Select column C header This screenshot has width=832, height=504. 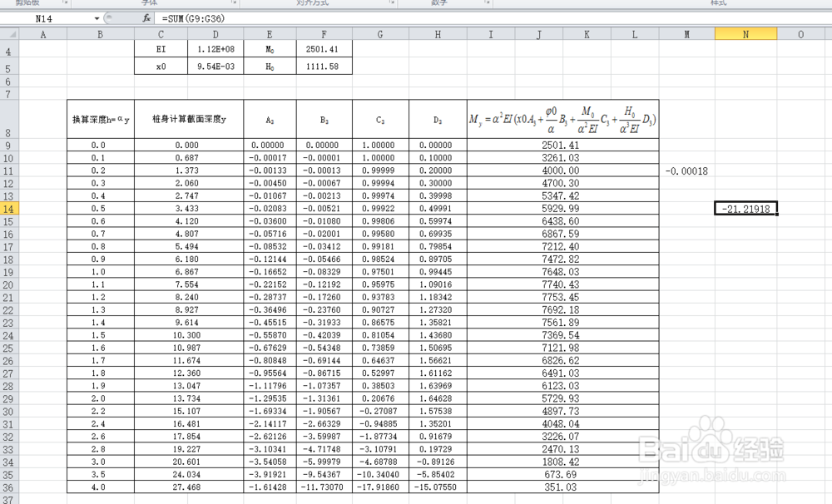pos(161,34)
